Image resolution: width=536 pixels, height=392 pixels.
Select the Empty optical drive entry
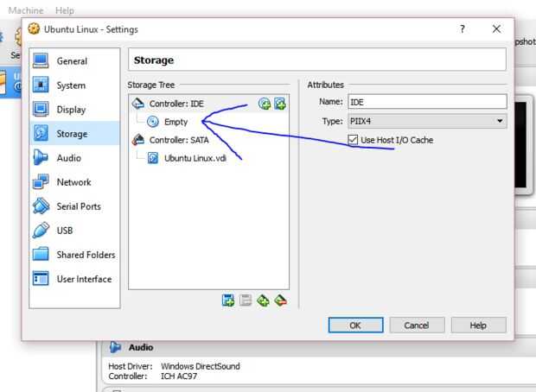click(x=175, y=122)
